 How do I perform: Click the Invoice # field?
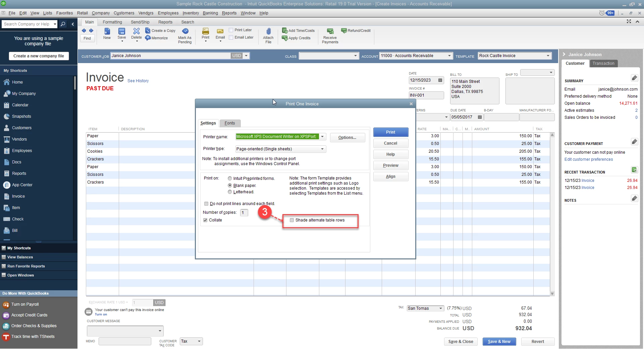[x=426, y=95]
